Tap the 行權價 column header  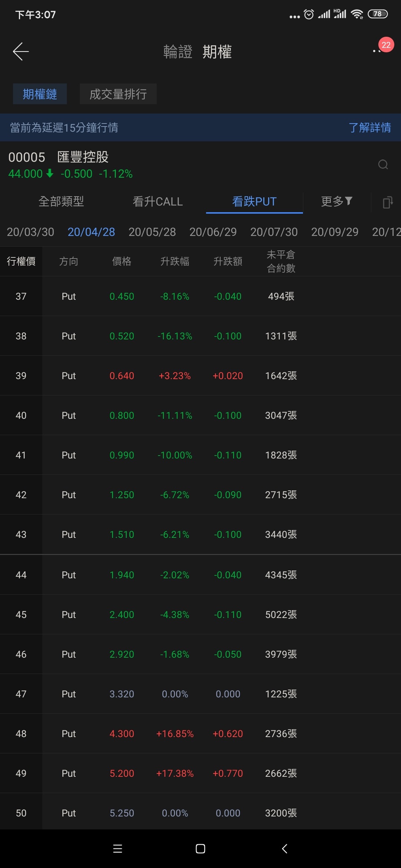click(x=21, y=261)
